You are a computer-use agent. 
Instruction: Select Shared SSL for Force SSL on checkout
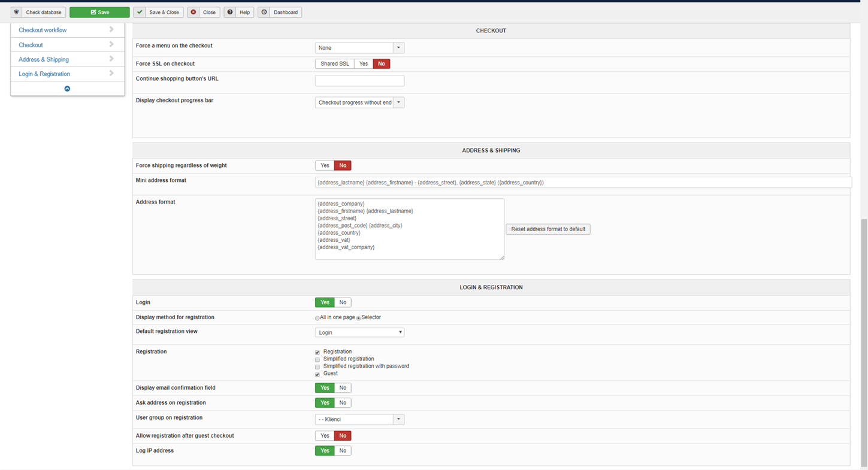point(335,63)
